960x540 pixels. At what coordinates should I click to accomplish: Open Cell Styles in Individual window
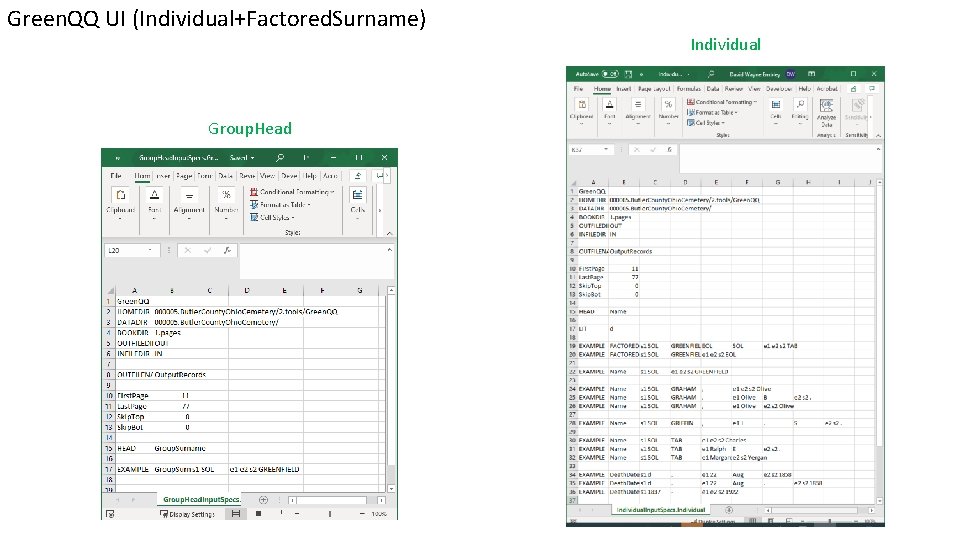click(705, 123)
